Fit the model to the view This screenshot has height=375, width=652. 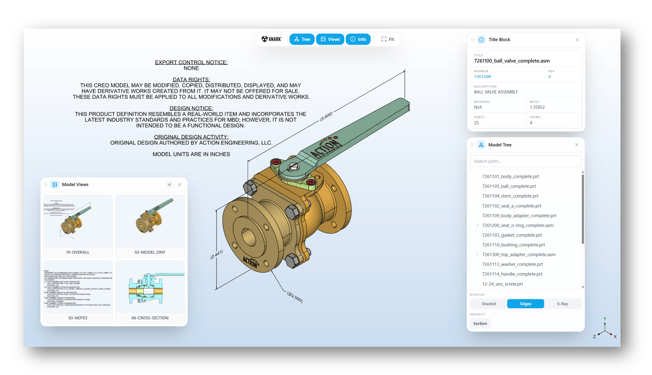point(388,39)
